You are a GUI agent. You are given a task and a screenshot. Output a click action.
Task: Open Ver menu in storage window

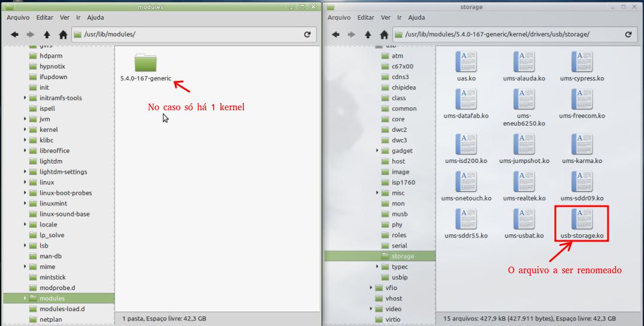[x=386, y=17]
